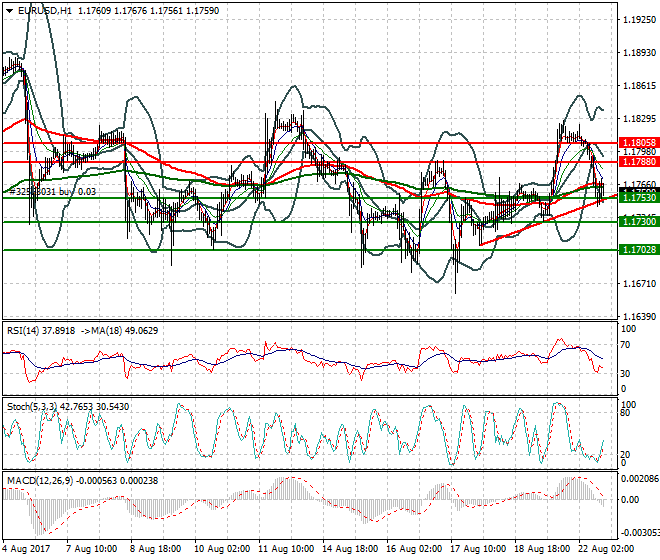The height and width of the screenshot is (560, 660).
Task: Click the 70 level on RSI scale
Action: (625, 345)
